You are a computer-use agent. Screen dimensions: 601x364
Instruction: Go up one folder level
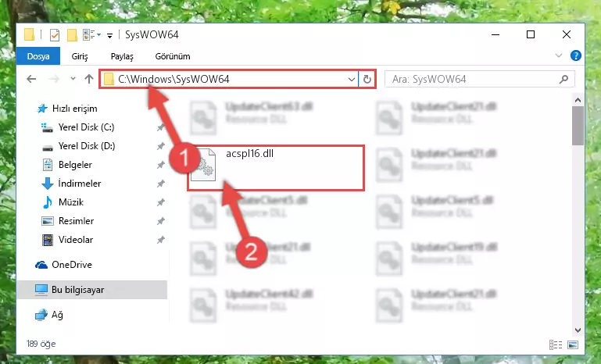[x=89, y=79]
